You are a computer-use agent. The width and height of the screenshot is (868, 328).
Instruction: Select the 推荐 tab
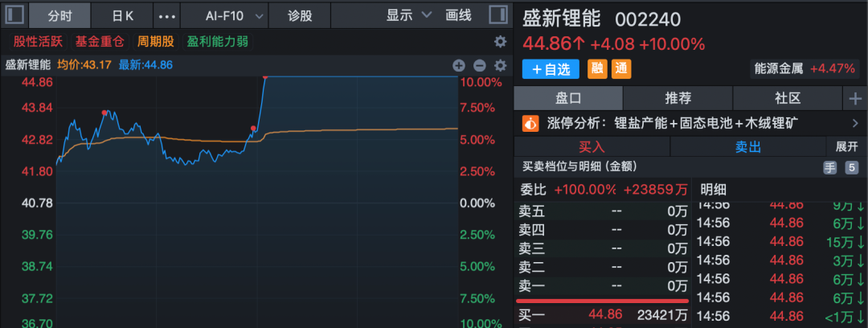[x=678, y=99]
